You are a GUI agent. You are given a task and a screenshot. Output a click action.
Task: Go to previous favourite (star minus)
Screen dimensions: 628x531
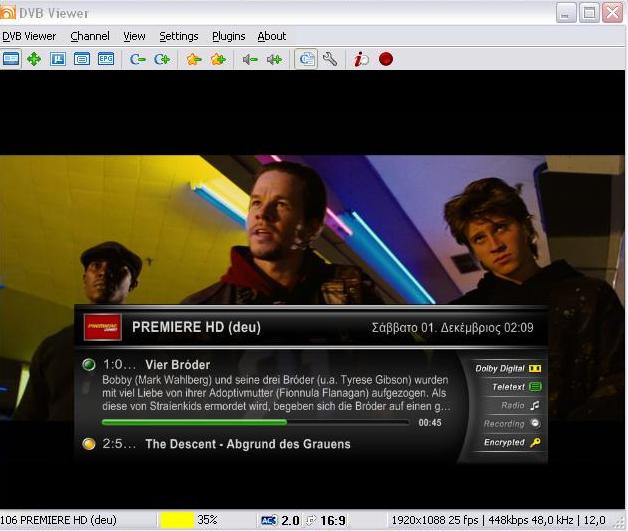194,59
